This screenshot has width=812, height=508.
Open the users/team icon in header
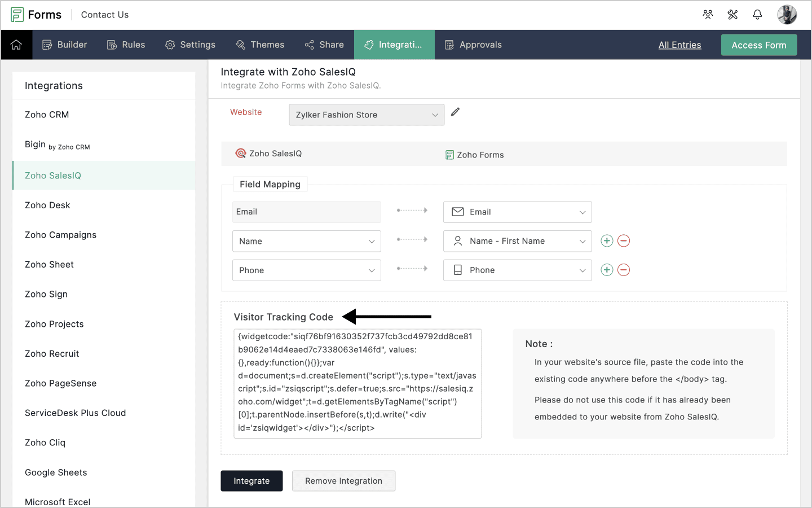pos(708,15)
